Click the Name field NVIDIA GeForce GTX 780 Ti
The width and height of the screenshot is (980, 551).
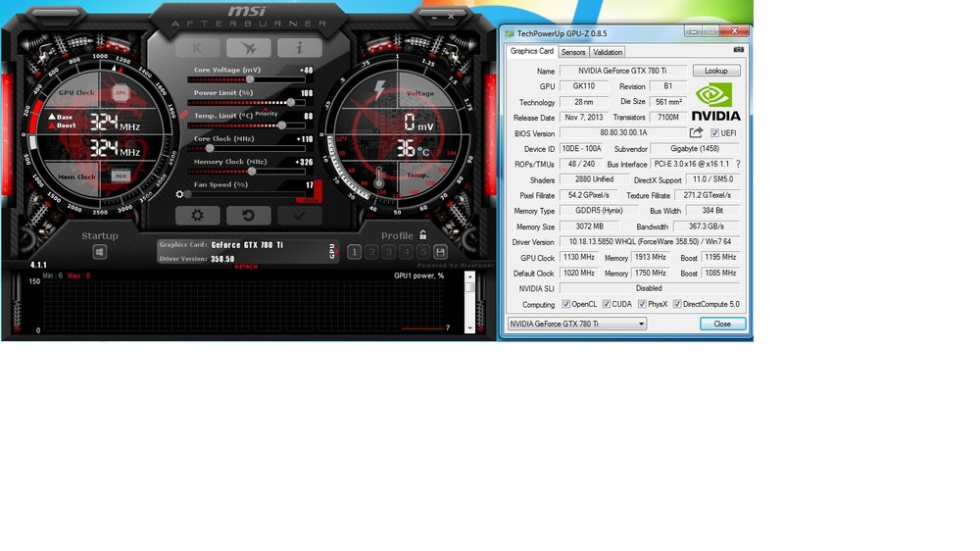point(622,71)
